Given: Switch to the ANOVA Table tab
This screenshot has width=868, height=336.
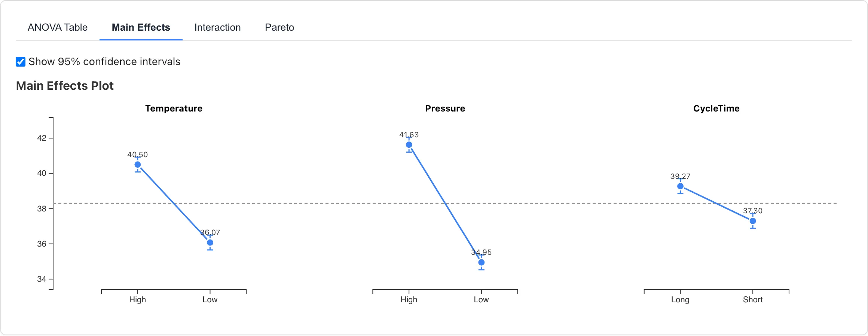Looking at the screenshot, I should [57, 27].
